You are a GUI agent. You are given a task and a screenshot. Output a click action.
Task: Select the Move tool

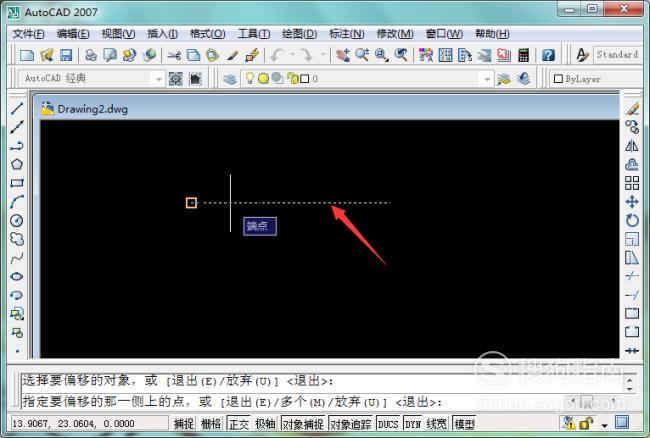pos(632,202)
